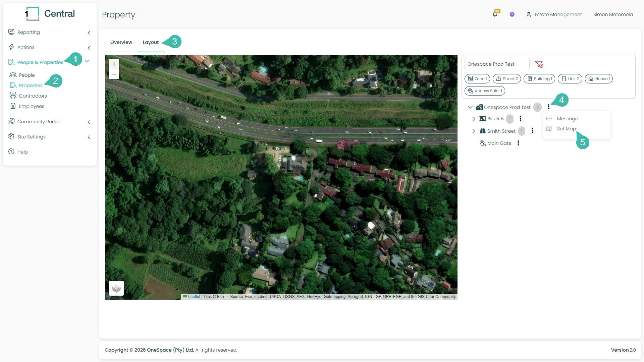Open Simon Matomela user menu

613,14
